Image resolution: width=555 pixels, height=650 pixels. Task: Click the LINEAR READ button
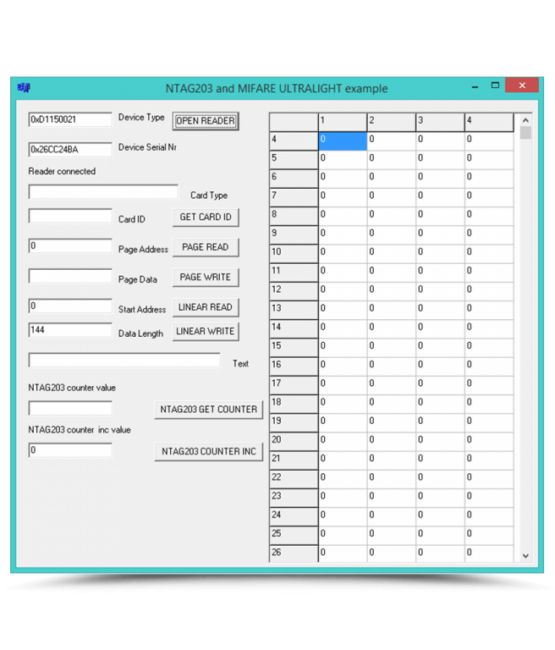206,308
